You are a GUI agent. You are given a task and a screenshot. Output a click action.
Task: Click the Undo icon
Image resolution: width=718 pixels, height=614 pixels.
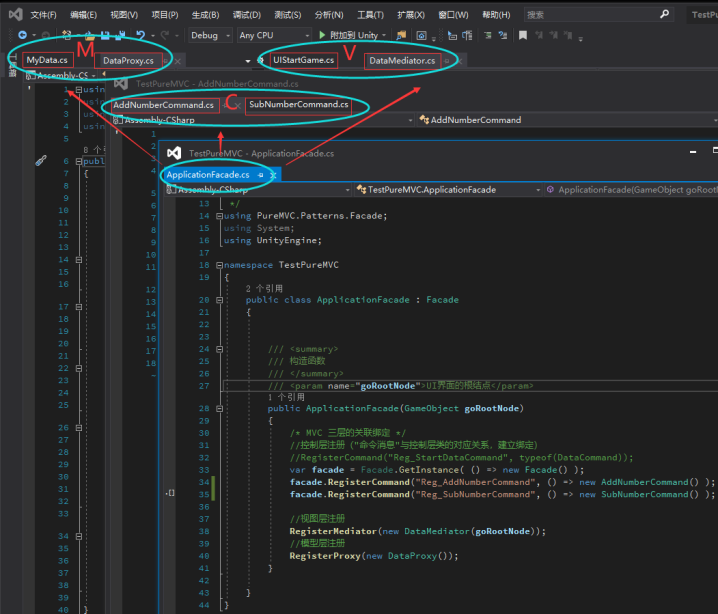pyautogui.click(x=141, y=35)
